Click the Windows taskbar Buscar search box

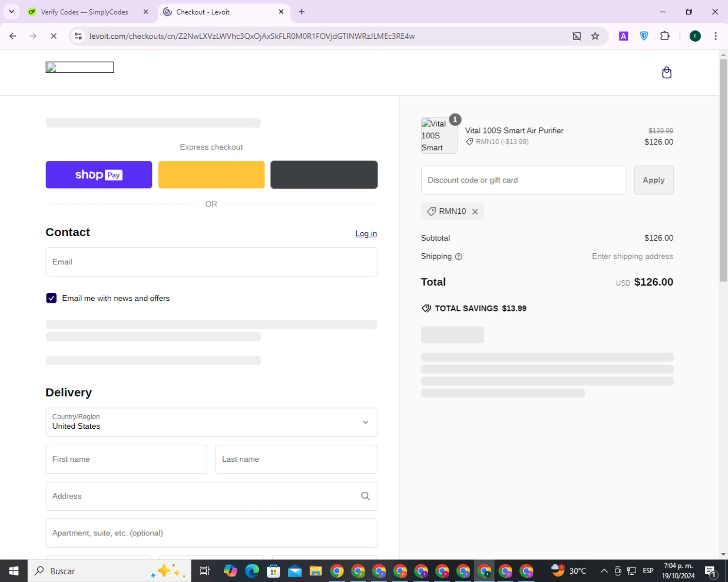coord(109,571)
